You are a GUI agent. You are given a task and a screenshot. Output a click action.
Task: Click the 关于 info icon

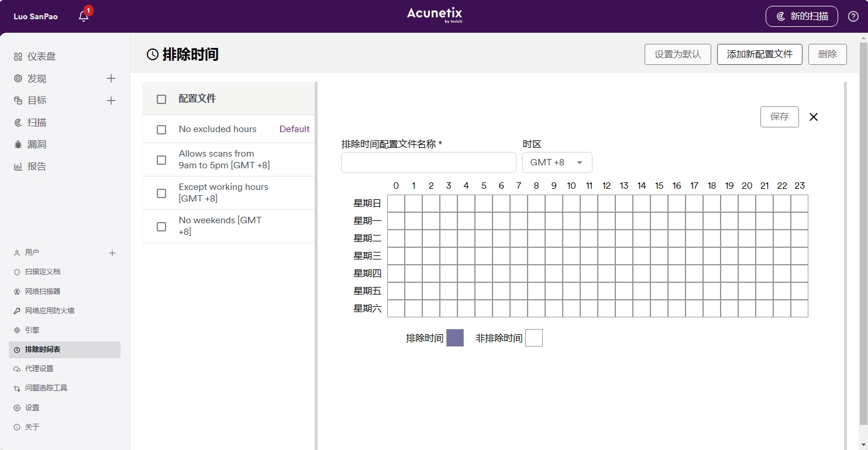(x=17, y=427)
